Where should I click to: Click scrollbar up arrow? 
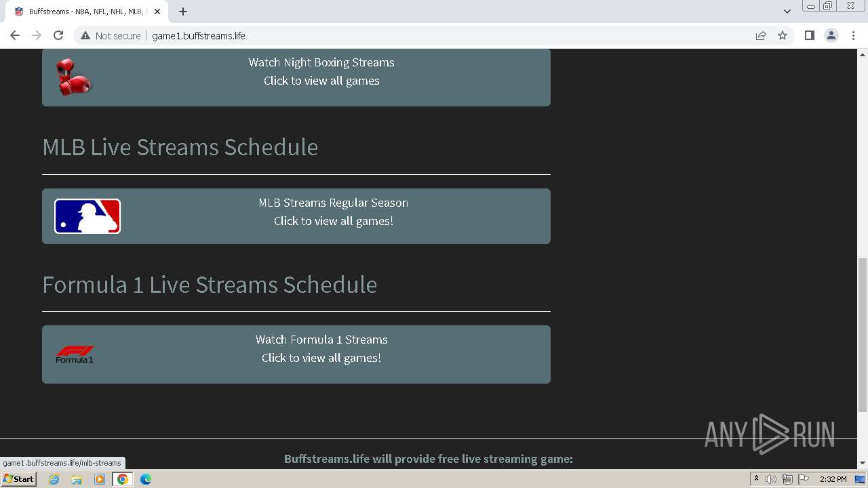tap(863, 54)
